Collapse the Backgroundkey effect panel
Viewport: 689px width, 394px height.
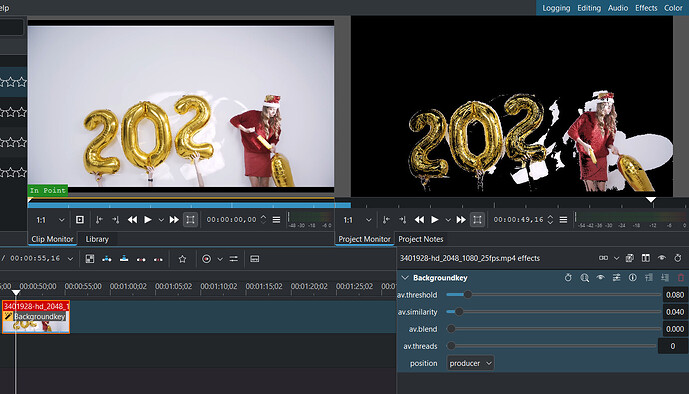405,278
